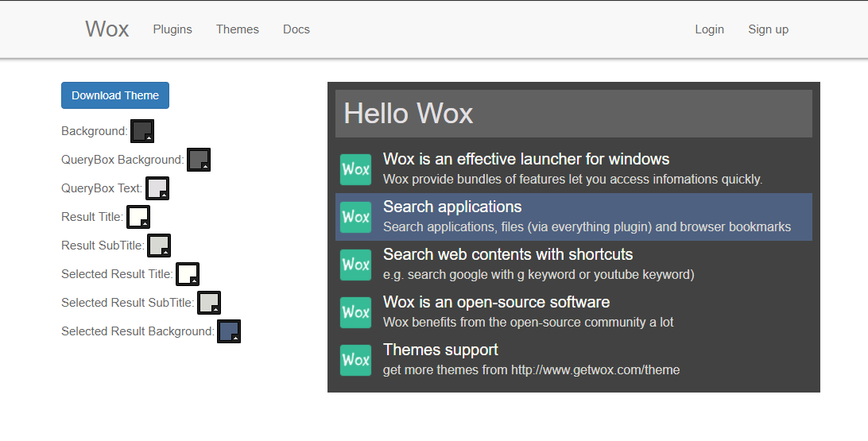This screenshot has width=868, height=441.
Task: Click the 'Selected Result Title:' label
Action: (x=117, y=274)
